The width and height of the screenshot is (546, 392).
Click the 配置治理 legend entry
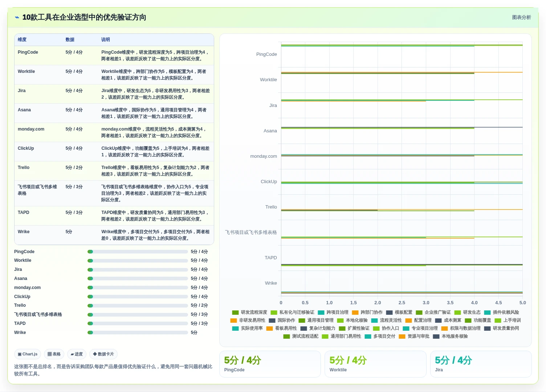point(419,320)
